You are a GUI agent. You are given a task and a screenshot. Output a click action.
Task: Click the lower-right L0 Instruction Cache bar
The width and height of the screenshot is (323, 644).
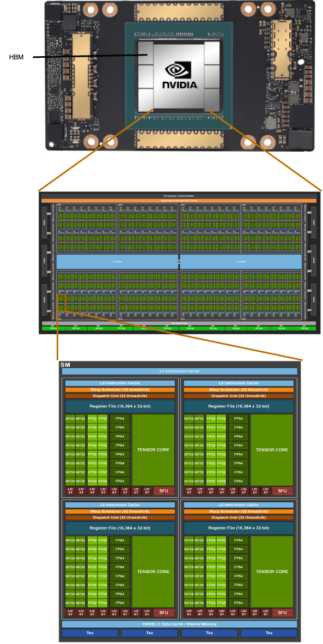pyautogui.click(x=239, y=505)
